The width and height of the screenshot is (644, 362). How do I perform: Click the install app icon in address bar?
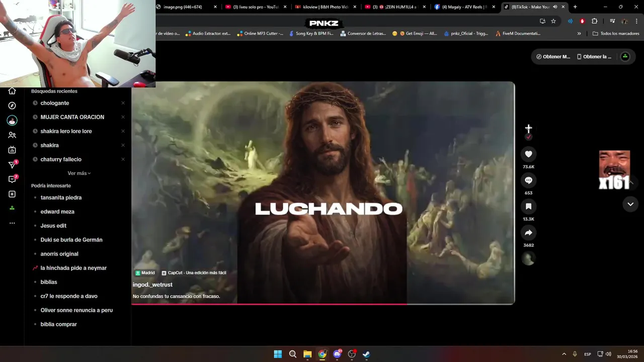coord(542,21)
